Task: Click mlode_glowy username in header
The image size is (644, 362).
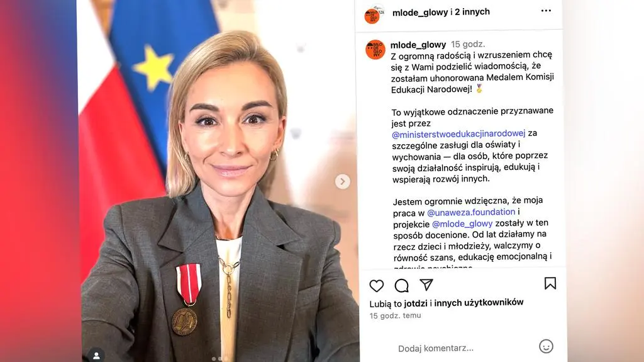Action: coord(420,13)
